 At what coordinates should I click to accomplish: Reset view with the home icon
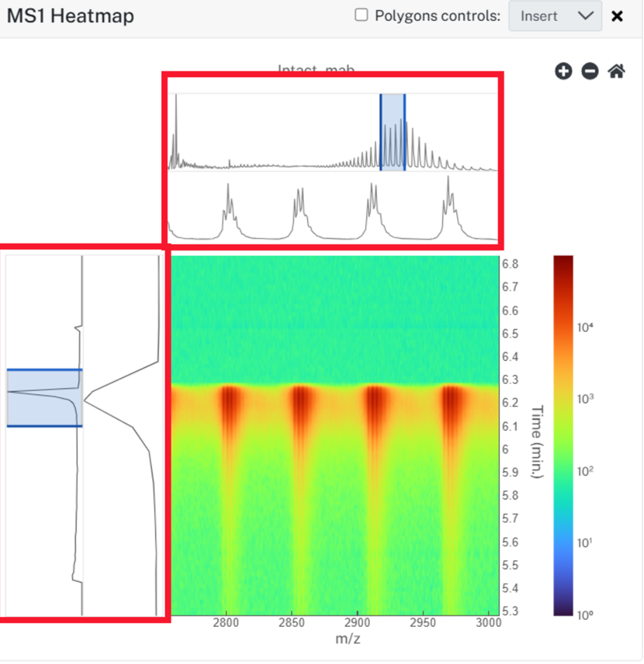point(617,71)
